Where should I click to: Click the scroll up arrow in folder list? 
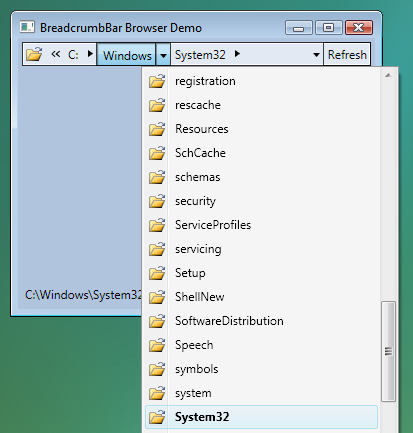388,75
